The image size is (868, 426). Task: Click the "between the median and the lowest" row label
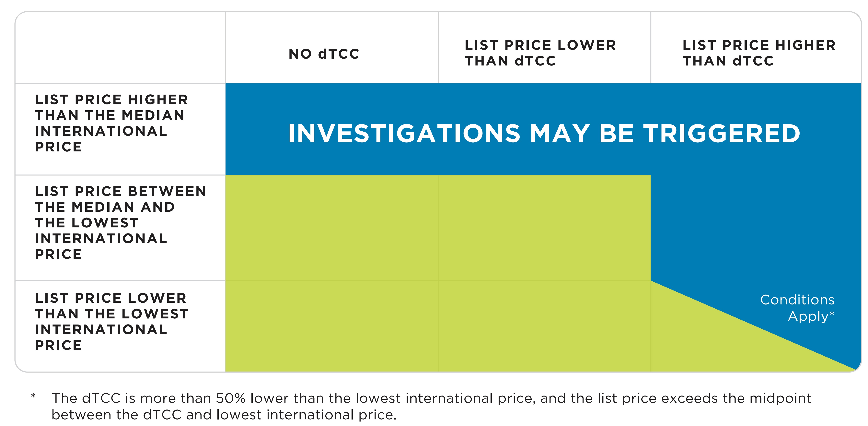120,222
